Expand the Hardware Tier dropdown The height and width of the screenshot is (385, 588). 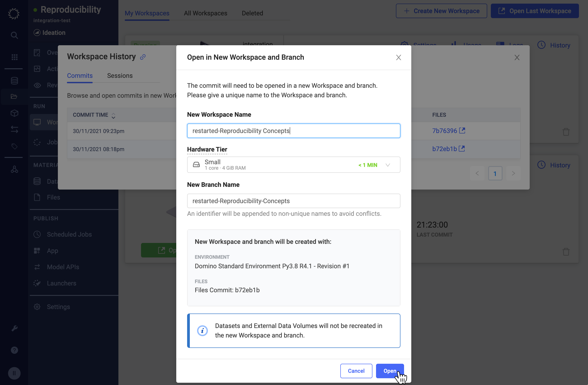click(x=294, y=165)
